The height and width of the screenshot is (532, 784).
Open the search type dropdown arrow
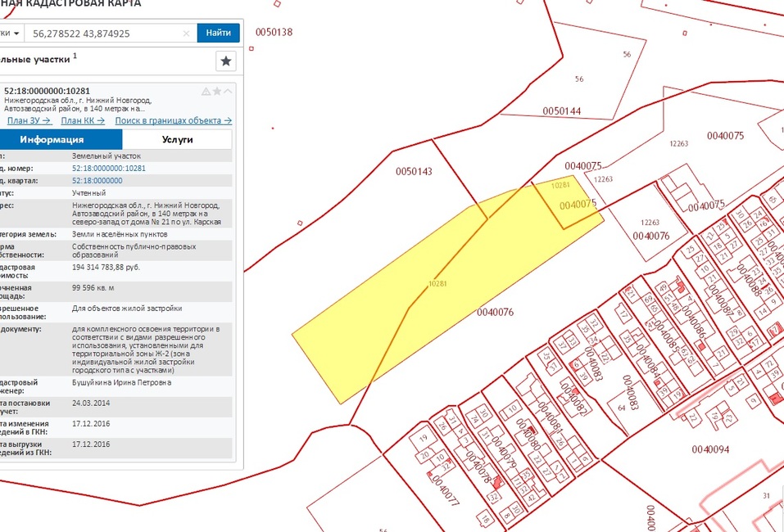click(x=16, y=34)
